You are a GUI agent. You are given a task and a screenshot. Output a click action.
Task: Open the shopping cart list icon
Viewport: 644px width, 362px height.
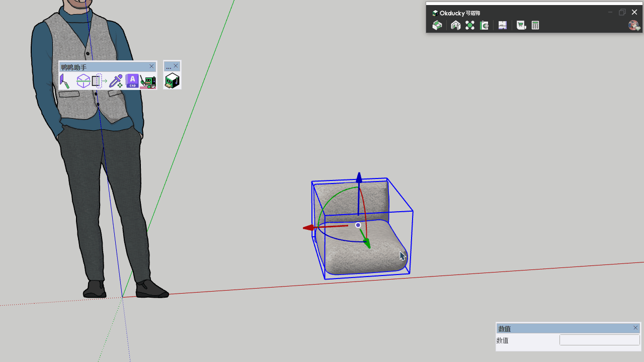click(521, 25)
